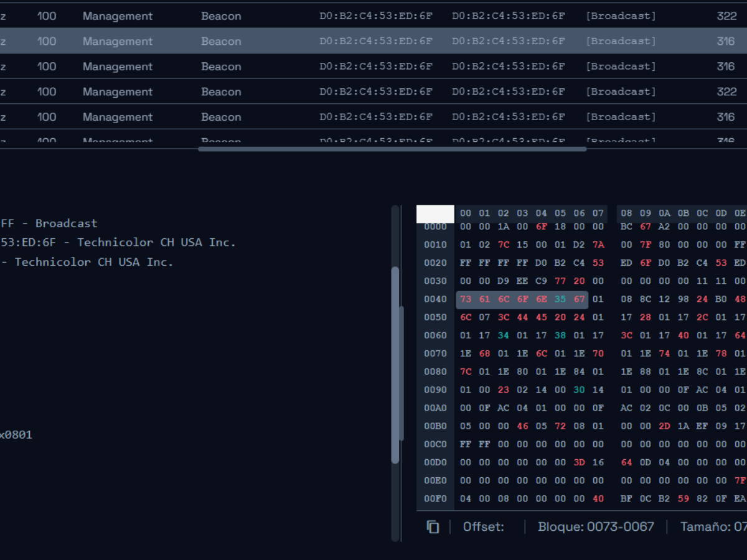Select byte 73 starting the highlighted block
The width and height of the screenshot is (747, 560).
pyautogui.click(x=465, y=299)
